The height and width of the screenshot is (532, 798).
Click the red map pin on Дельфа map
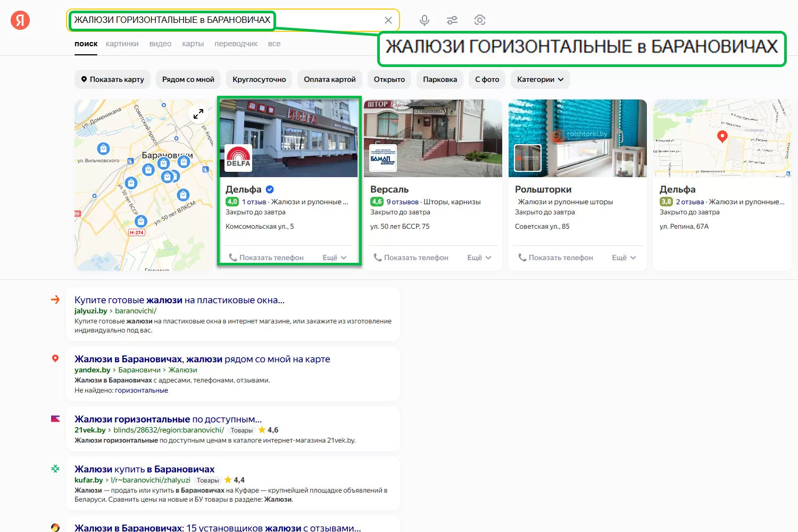pos(722,136)
